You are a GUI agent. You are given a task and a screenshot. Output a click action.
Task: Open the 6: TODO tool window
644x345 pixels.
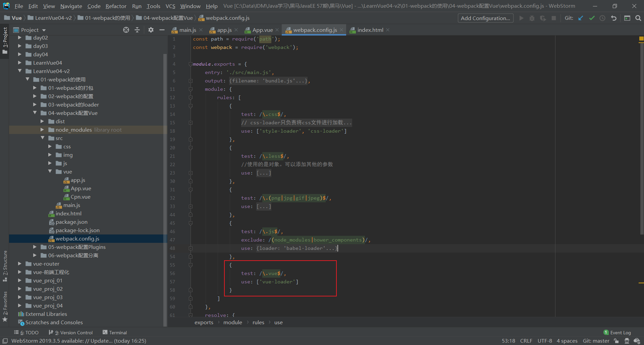click(x=26, y=332)
